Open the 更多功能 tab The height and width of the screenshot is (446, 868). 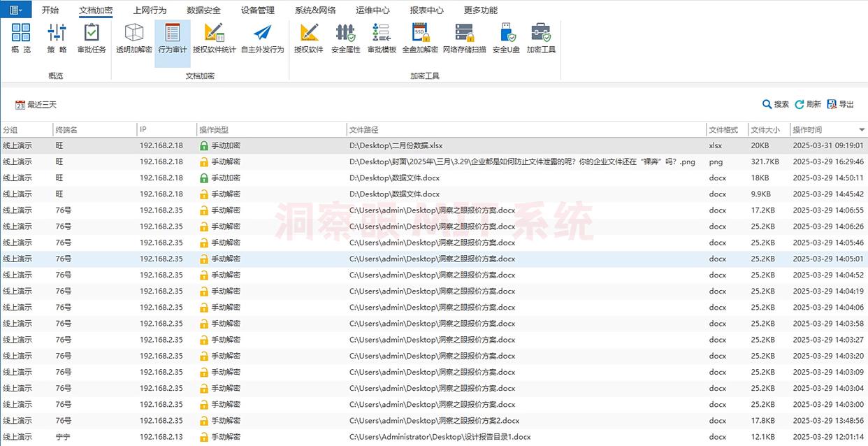click(481, 10)
